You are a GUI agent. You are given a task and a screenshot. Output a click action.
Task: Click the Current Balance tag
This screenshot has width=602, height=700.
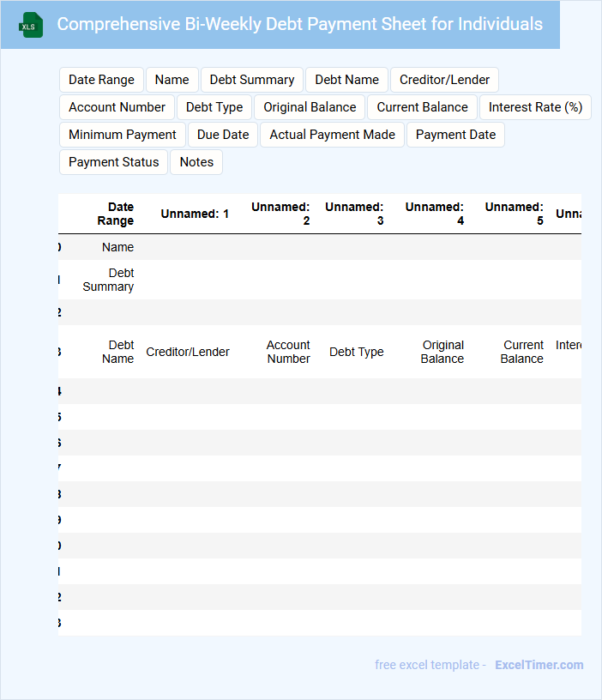[422, 107]
